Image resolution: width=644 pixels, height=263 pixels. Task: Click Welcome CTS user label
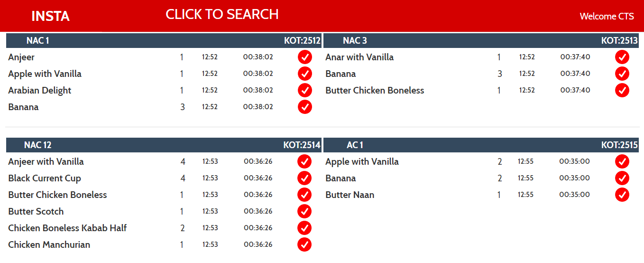pos(607,16)
